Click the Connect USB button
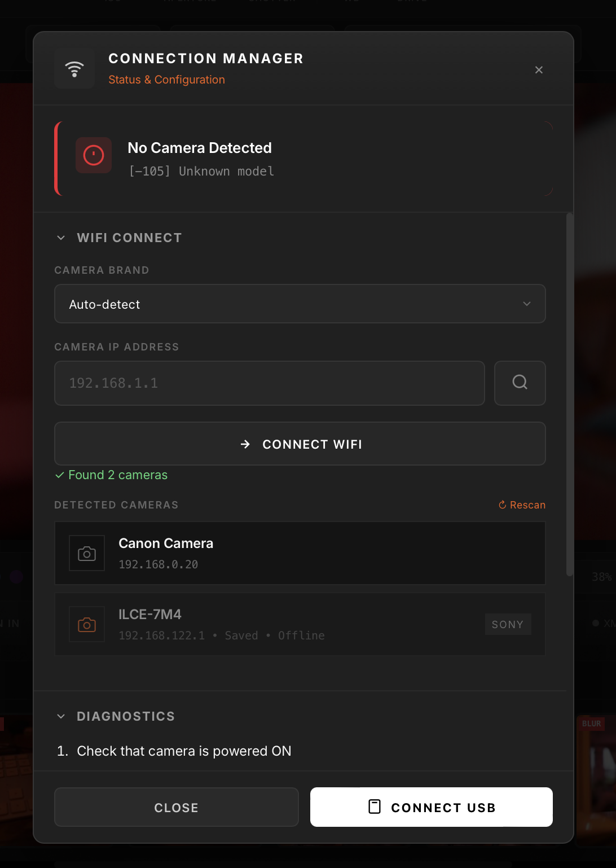 click(x=432, y=807)
